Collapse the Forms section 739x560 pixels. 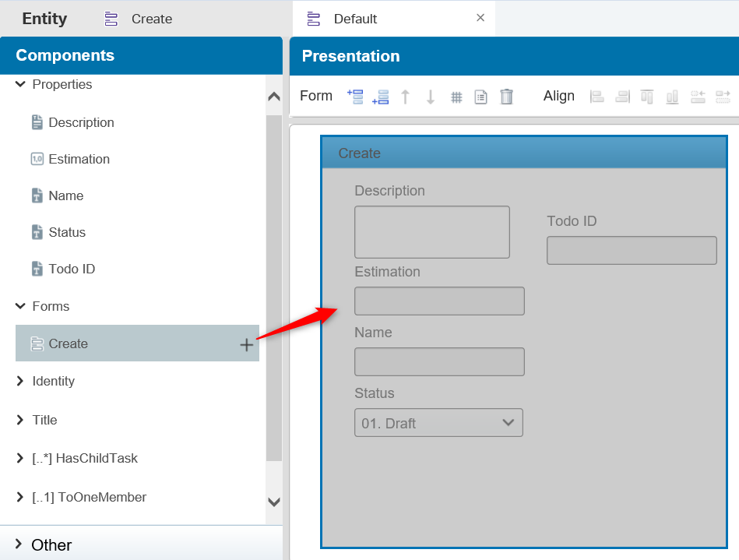(x=19, y=306)
